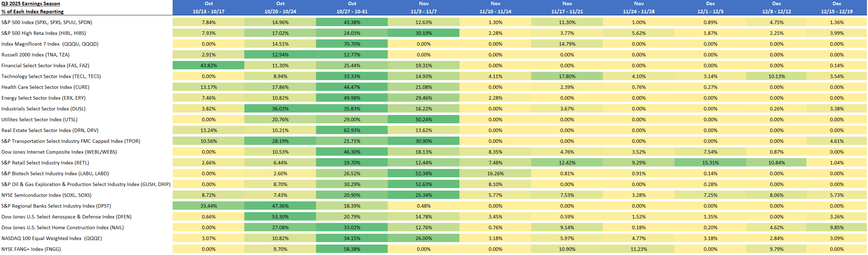Click the 43.82% Financial Select Sector cell

click(208, 65)
